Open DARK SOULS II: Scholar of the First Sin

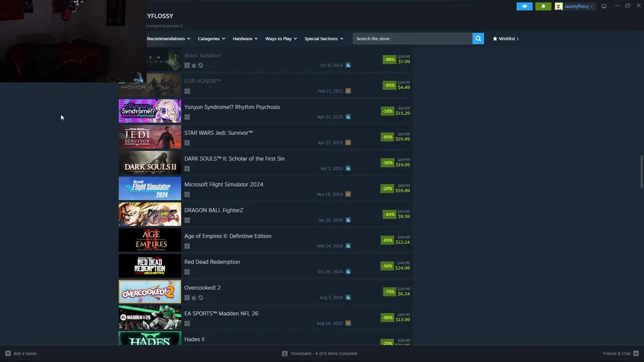(x=234, y=158)
